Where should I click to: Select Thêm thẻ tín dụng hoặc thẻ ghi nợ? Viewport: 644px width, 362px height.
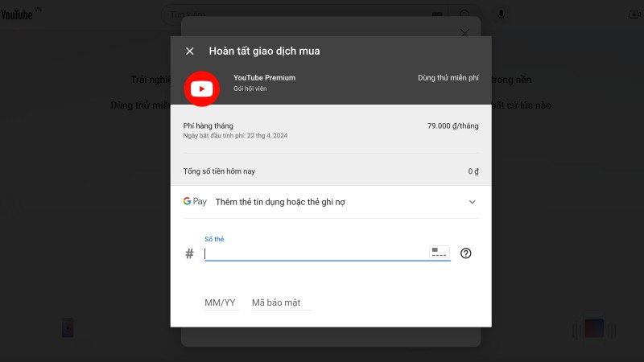tap(280, 202)
